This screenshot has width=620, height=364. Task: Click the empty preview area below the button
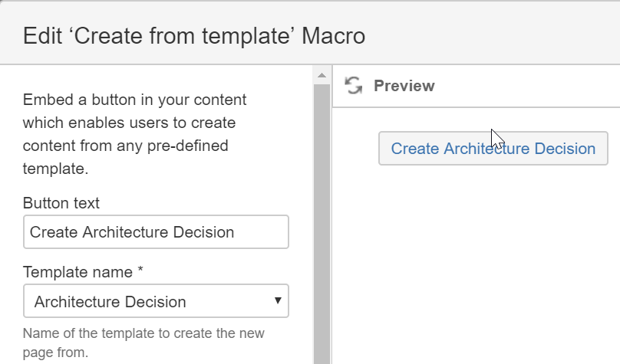coord(476,261)
